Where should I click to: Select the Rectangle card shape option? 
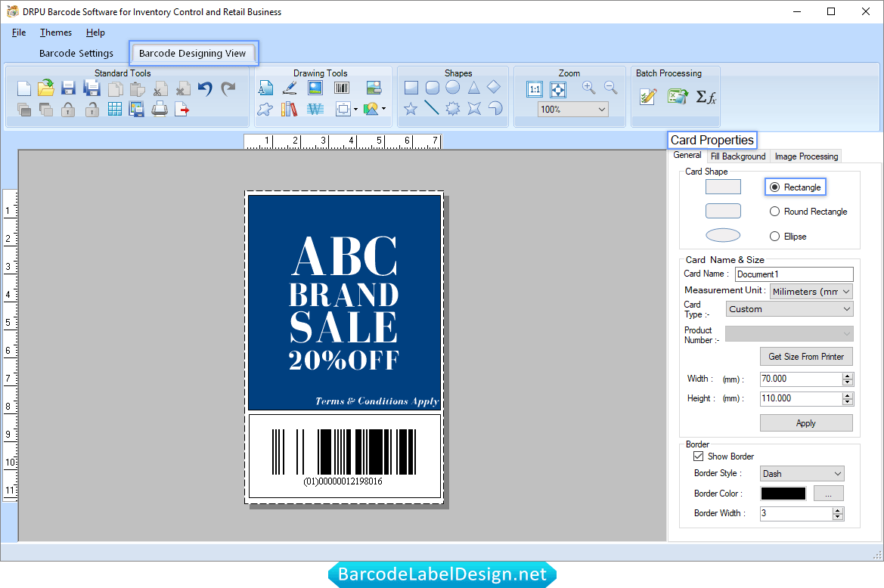point(774,187)
